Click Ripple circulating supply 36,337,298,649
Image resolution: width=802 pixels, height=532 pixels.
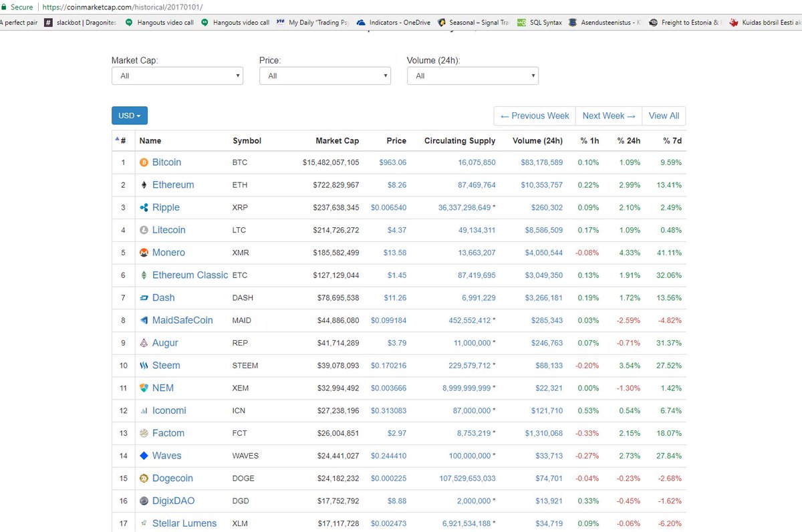pyautogui.click(x=464, y=208)
